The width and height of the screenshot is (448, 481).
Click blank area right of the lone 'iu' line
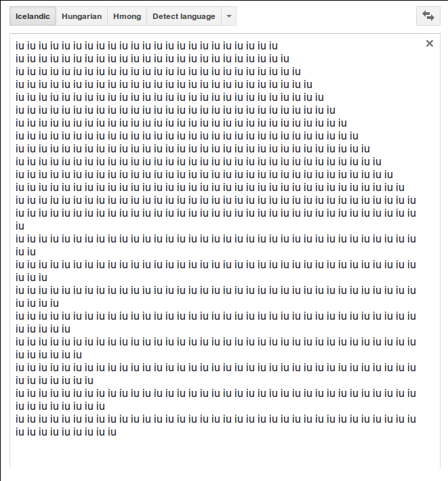pyautogui.click(x=224, y=226)
